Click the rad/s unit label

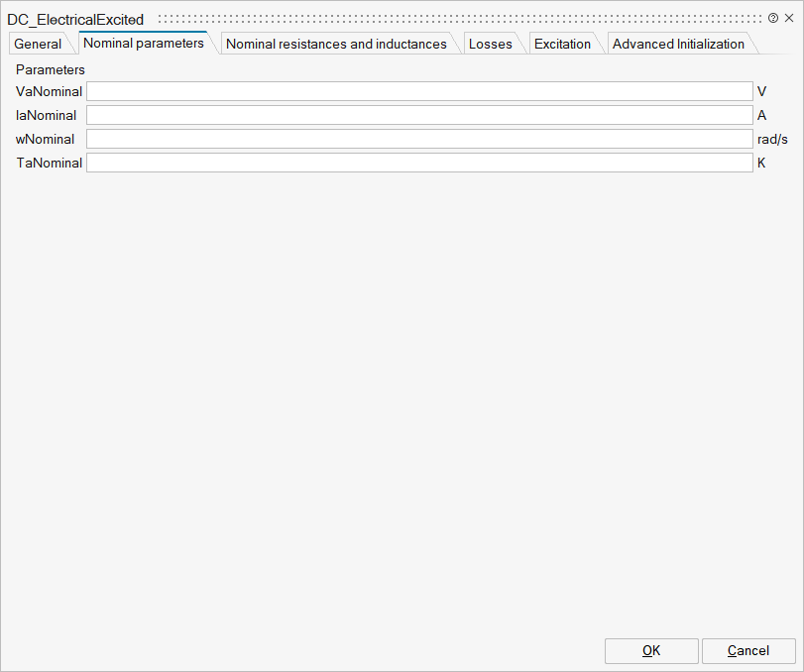tap(772, 139)
